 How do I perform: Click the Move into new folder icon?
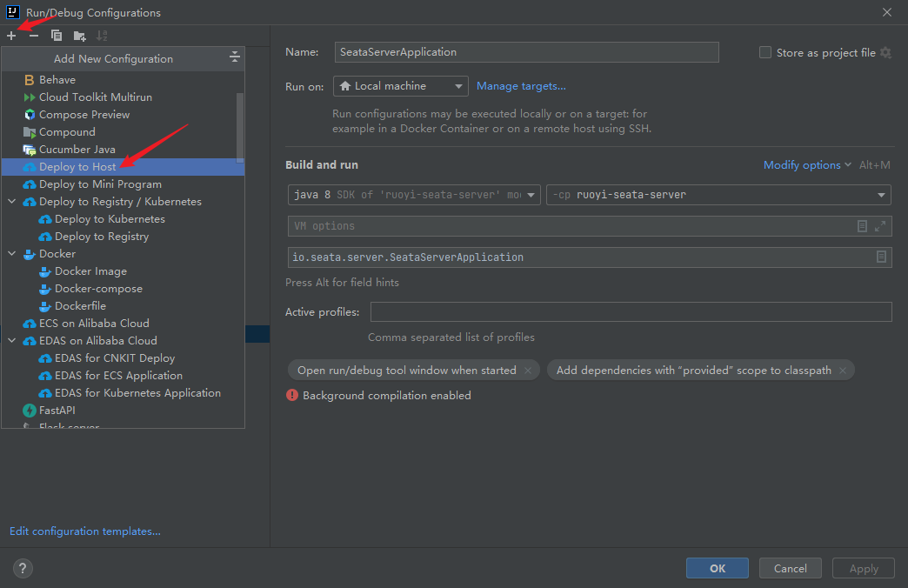[79, 36]
